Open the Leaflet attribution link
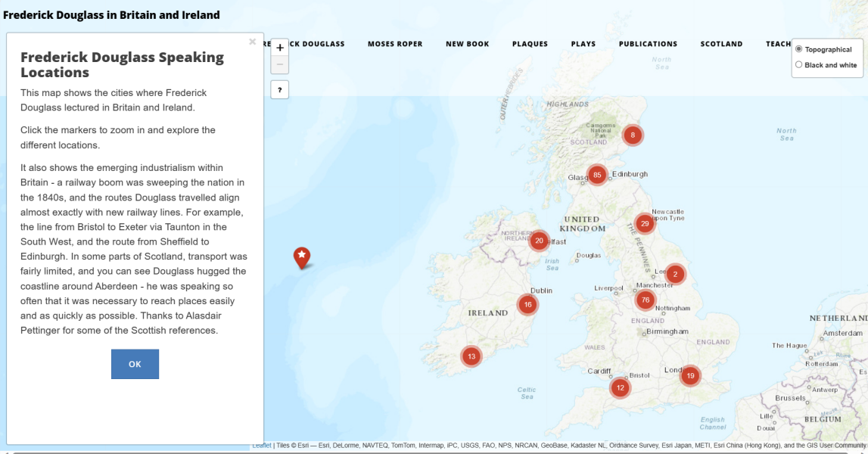Viewport: 868px width, 454px height. click(261, 445)
